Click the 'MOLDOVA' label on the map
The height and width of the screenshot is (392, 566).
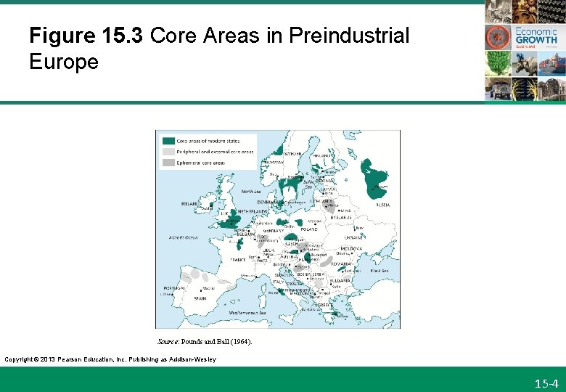pos(351,249)
